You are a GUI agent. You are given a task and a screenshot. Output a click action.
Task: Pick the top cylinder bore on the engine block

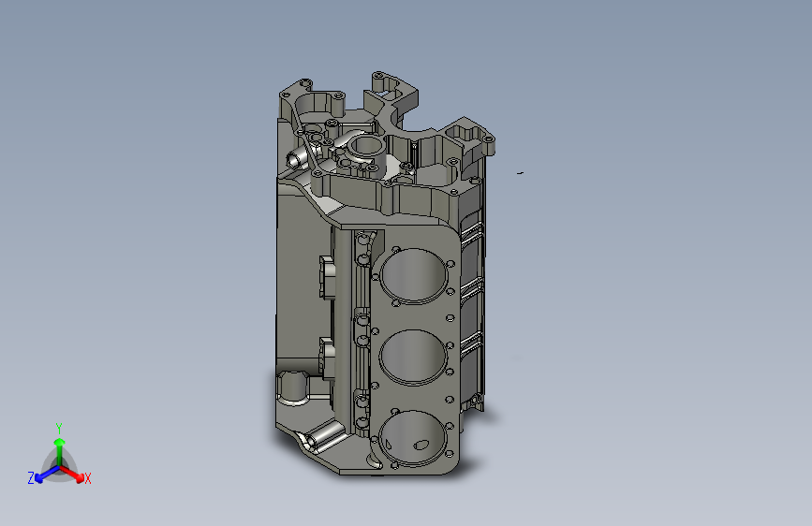tap(414, 275)
